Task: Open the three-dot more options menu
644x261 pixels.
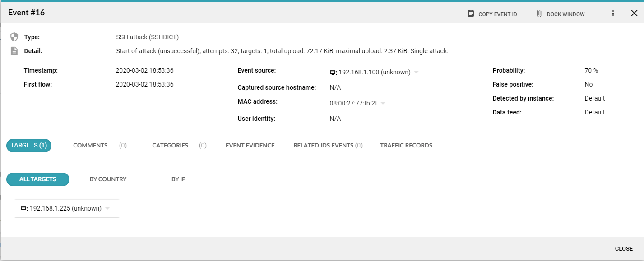Action: 613,14
